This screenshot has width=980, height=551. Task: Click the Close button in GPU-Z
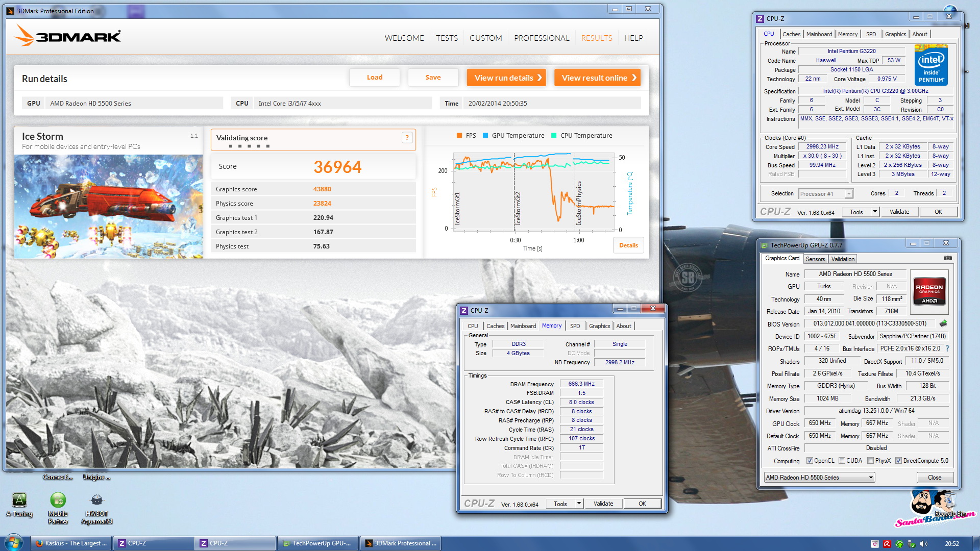935,478
